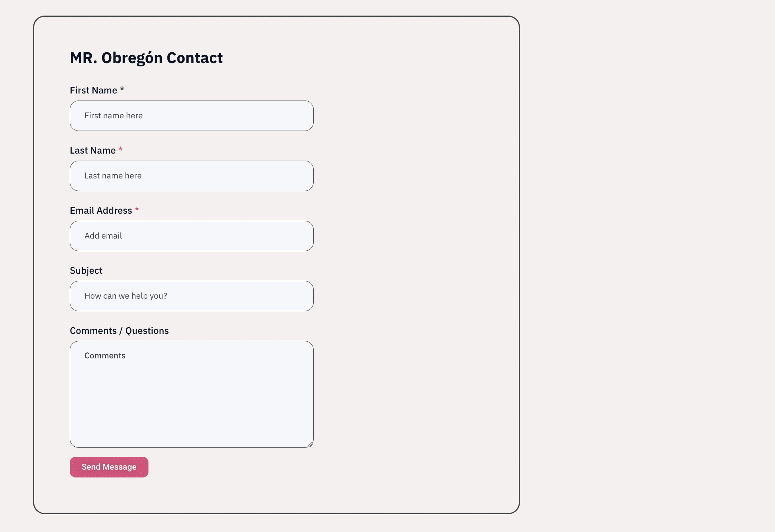Viewport: 775px width, 532px height.
Task: Click the asterisk beside First Name
Action: [122, 89]
